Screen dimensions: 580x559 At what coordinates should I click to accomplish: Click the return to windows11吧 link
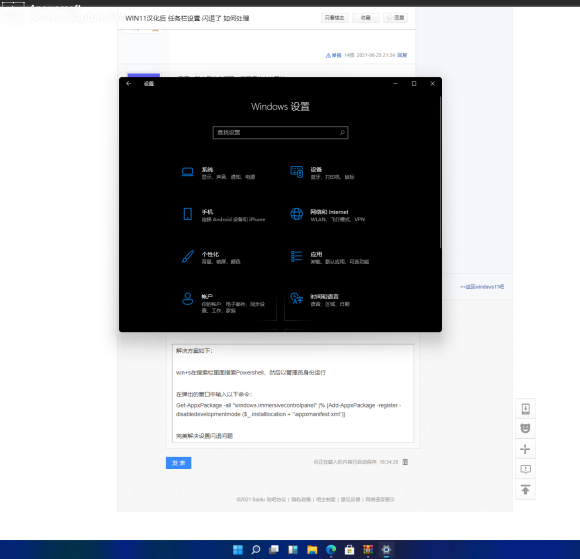(x=482, y=287)
